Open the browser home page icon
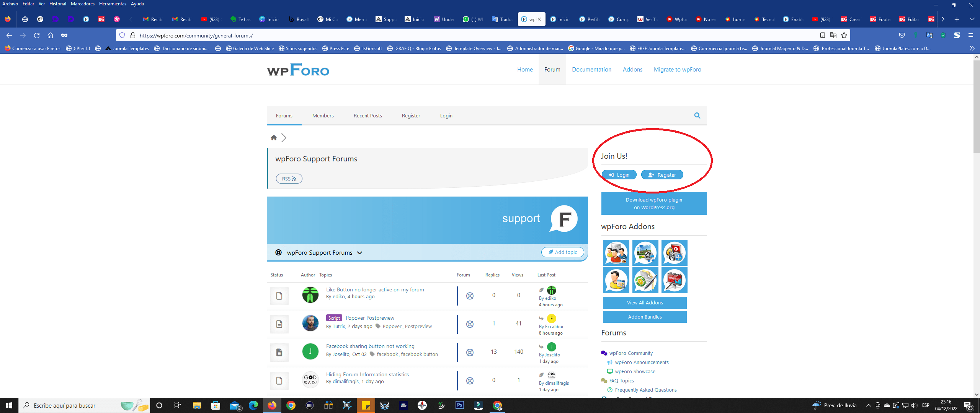This screenshot has width=980, height=413. click(x=50, y=35)
